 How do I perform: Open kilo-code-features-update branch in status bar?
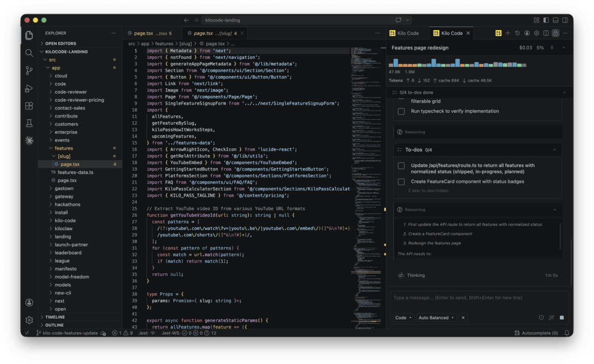[x=67, y=333]
